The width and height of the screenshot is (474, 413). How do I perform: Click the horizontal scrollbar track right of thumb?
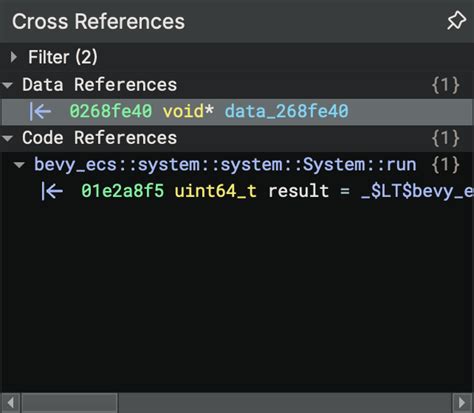[x=285, y=403]
